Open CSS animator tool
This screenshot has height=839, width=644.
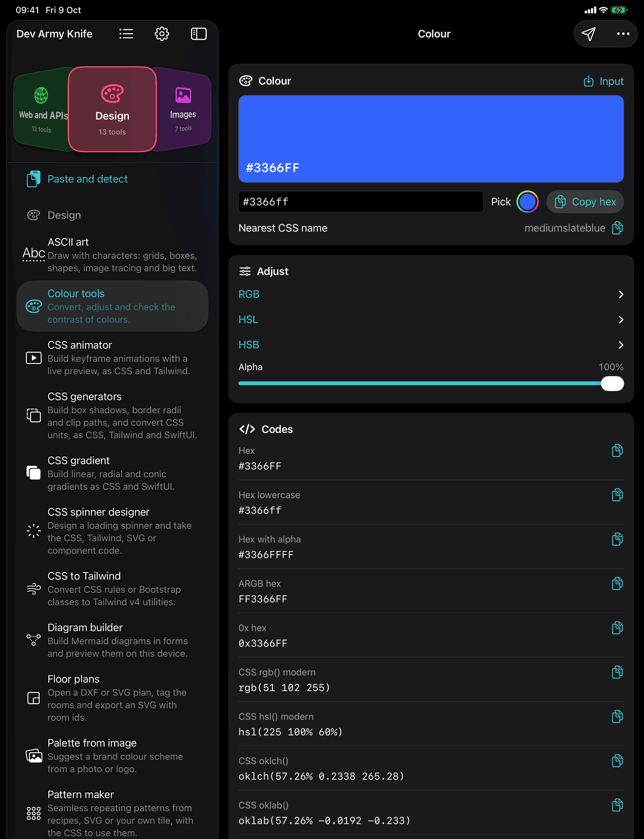click(x=112, y=358)
